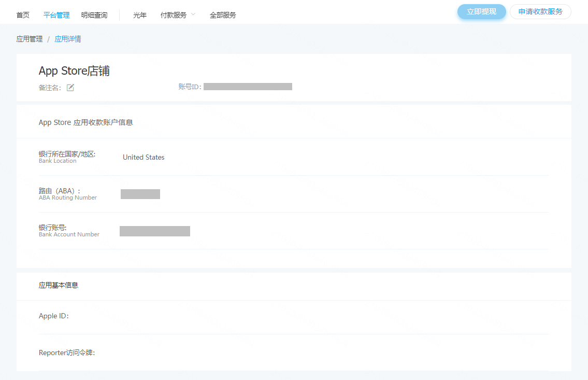
Task: Click the 银行所在国家/地区 label
Action: (x=67, y=154)
